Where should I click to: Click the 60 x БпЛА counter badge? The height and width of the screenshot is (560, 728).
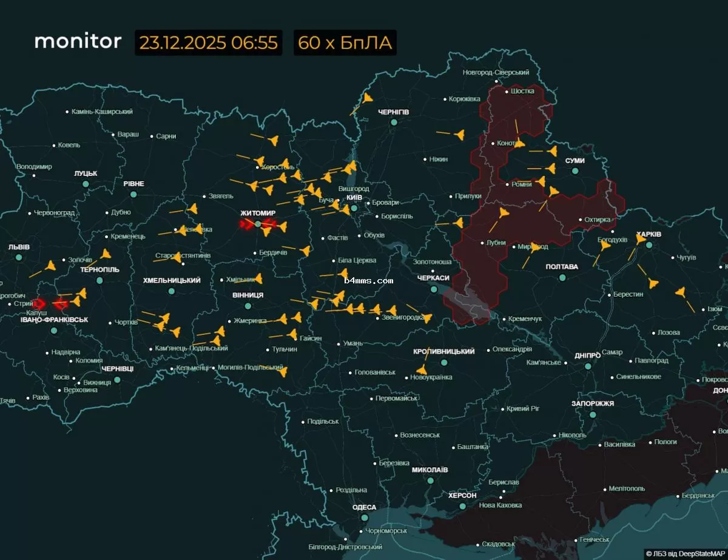[x=345, y=42]
